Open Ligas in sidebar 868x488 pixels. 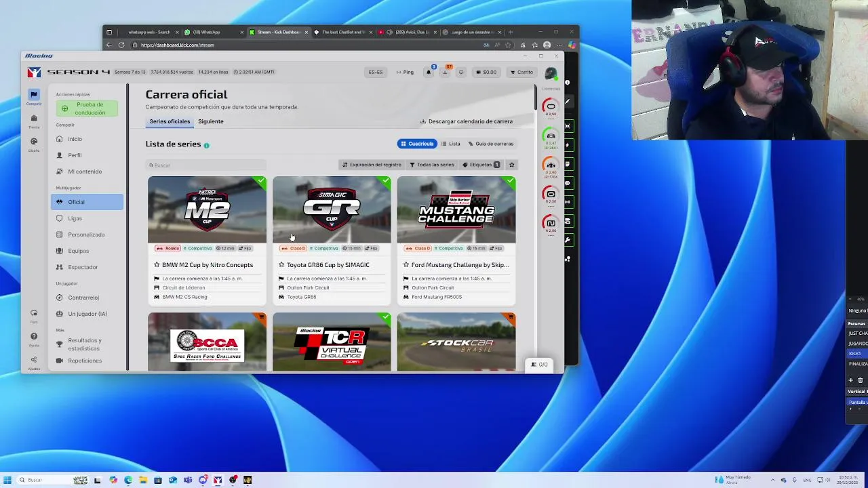pyautogui.click(x=87, y=218)
